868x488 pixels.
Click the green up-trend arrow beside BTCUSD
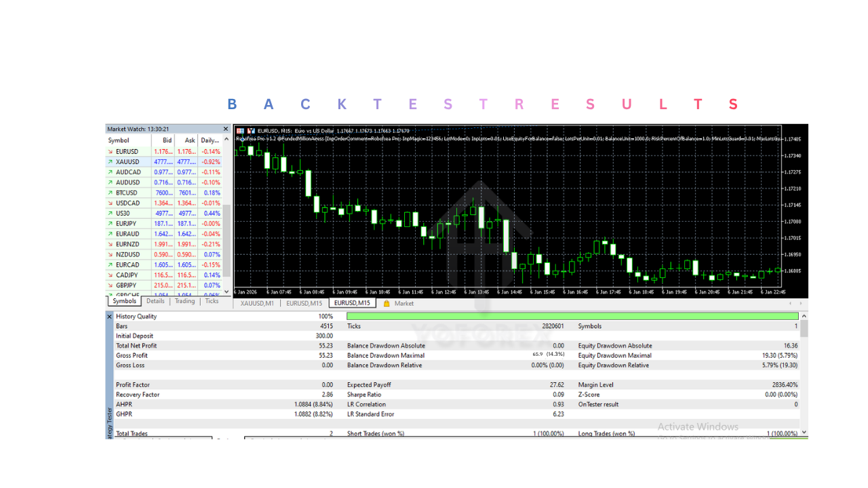click(111, 192)
